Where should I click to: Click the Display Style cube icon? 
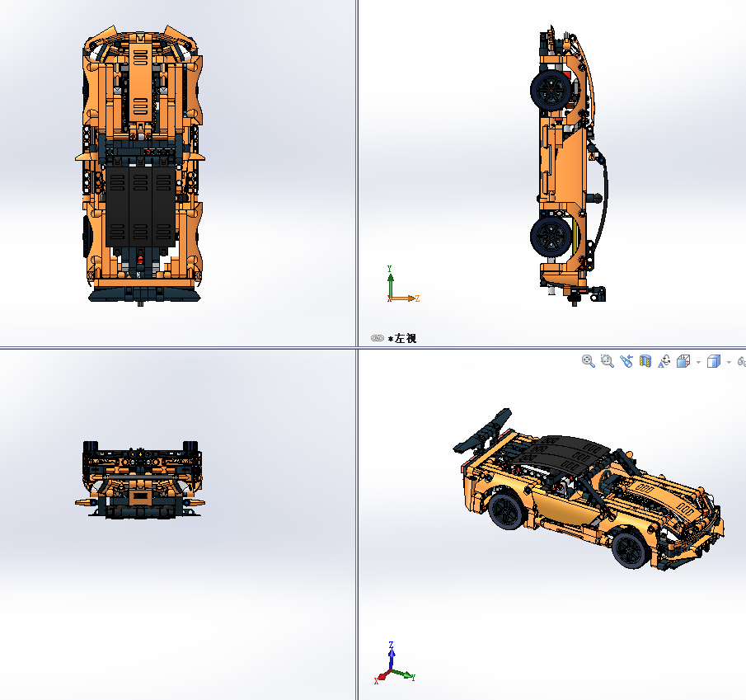point(714,361)
